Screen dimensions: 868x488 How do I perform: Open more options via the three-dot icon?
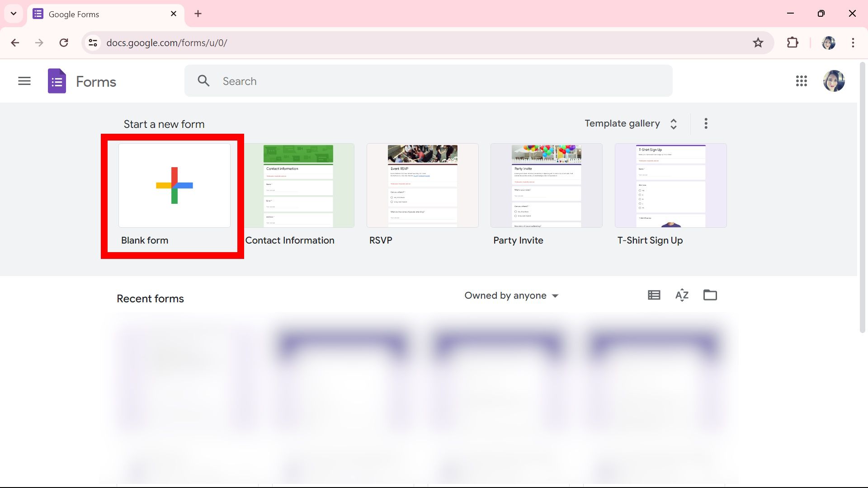point(706,123)
